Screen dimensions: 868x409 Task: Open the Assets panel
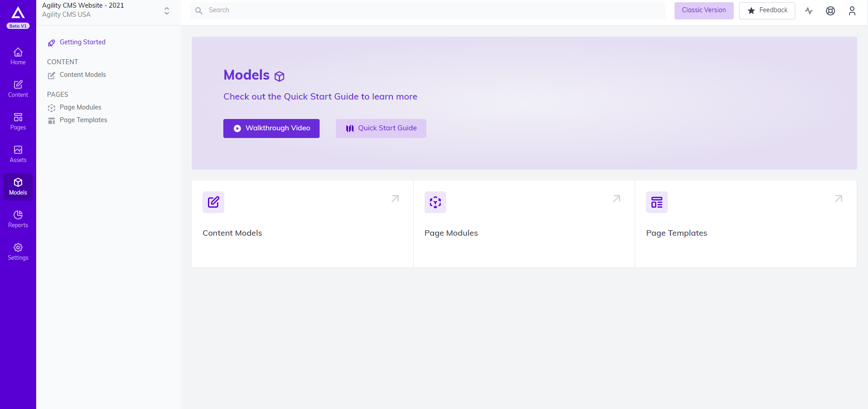(x=18, y=153)
